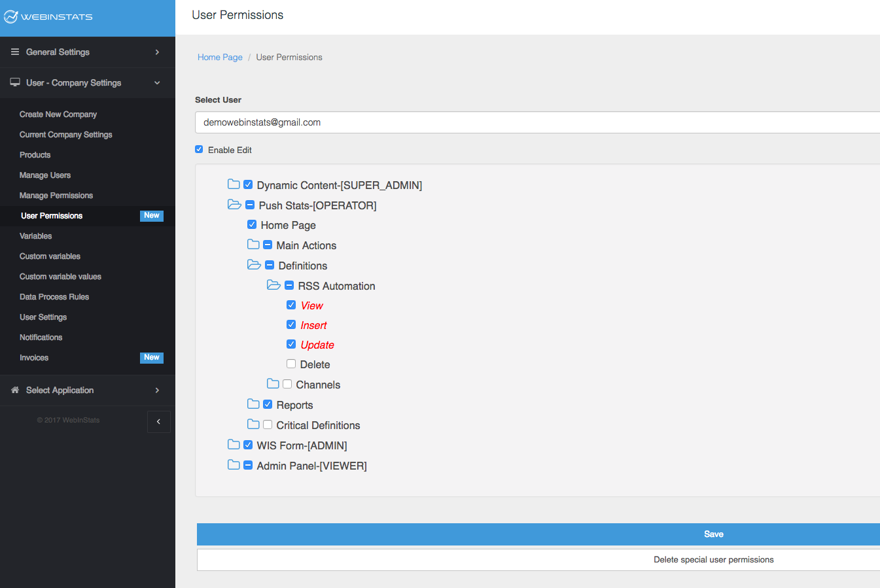Open Create New Company menu item
The width and height of the screenshot is (880, 588).
(58, 114)
